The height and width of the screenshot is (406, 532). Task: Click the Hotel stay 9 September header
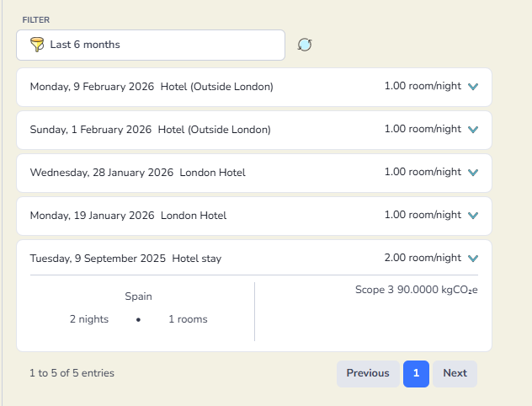click(126, 259)
